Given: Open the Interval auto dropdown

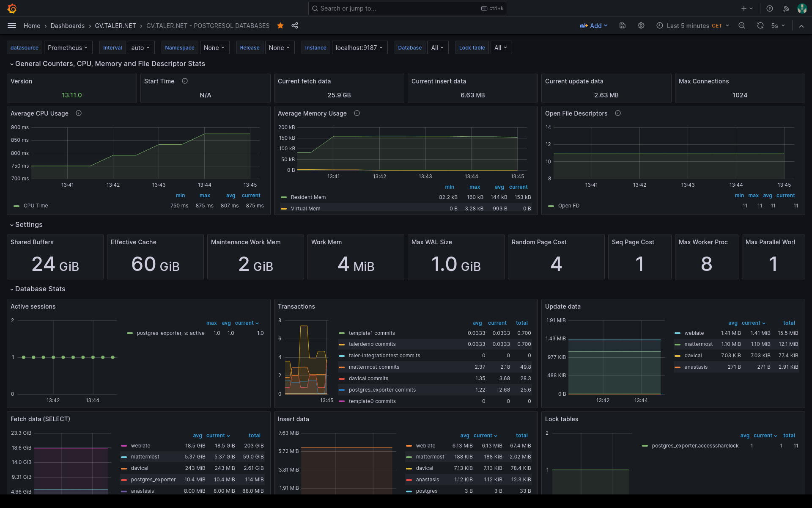Looking at the screenshot, I should pyautogui.click(x=140, y=48).
